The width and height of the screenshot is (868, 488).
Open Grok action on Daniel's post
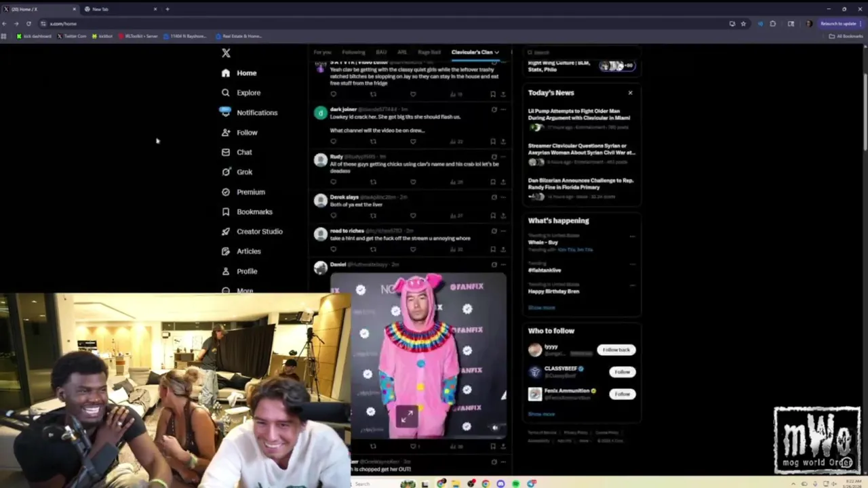pyautogui.click(x=494, y=265)
